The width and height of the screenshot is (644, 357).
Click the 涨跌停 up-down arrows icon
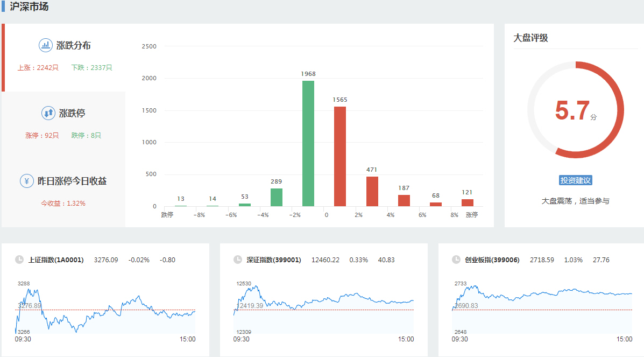point(48,114)
